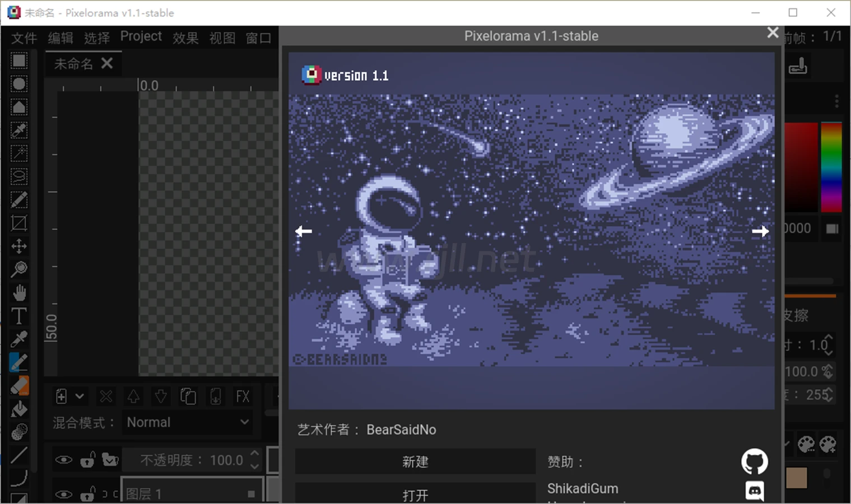
Task: Expand the Normal blend mode dropdown
Action: click(x=187, y=422)
